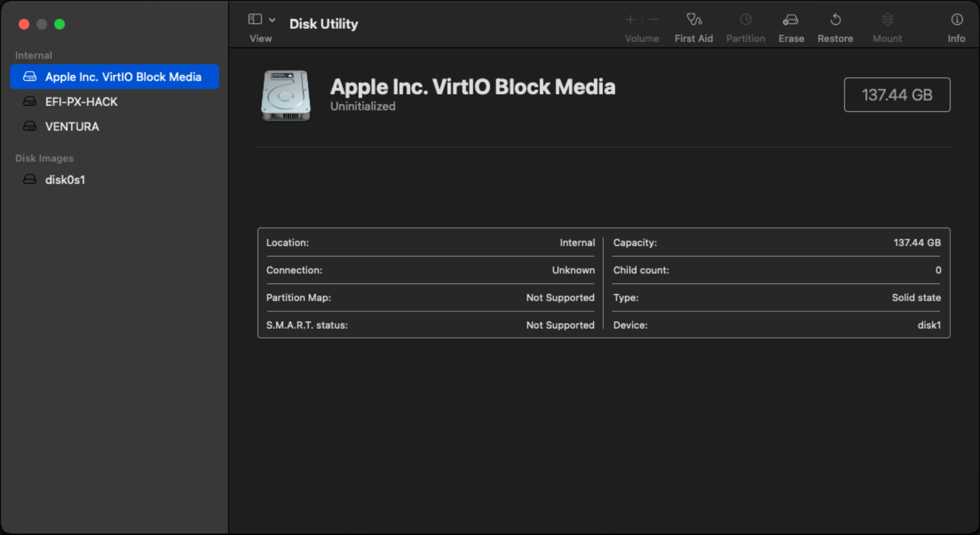This screenshot has height=535, width=980.
Task: Click the Type value Solid state
Action: 916,298
